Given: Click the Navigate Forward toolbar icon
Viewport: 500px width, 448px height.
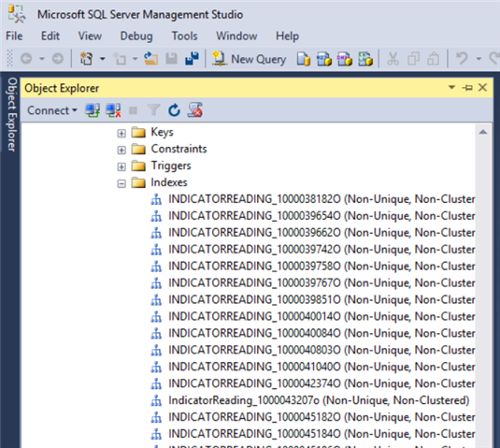Looking at the screenshot, I should 58,59.
